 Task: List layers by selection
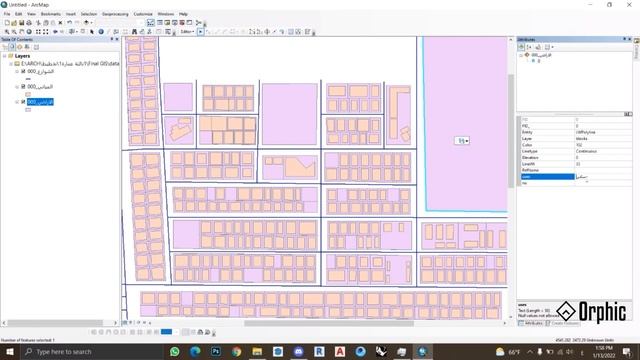click(27, 47)
